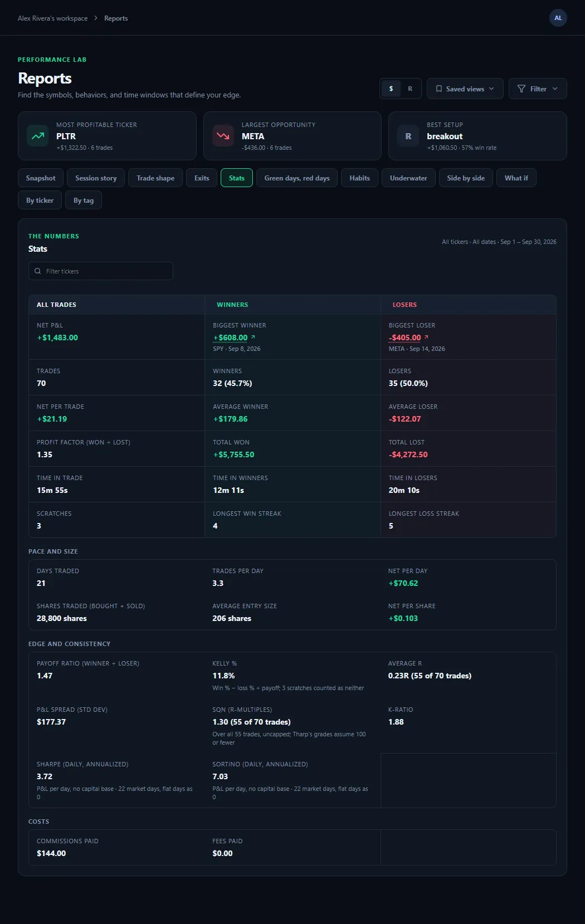Go to Green days, red days tab
The height and width of the screenshot is (924, 585).
tap(297, 178)
